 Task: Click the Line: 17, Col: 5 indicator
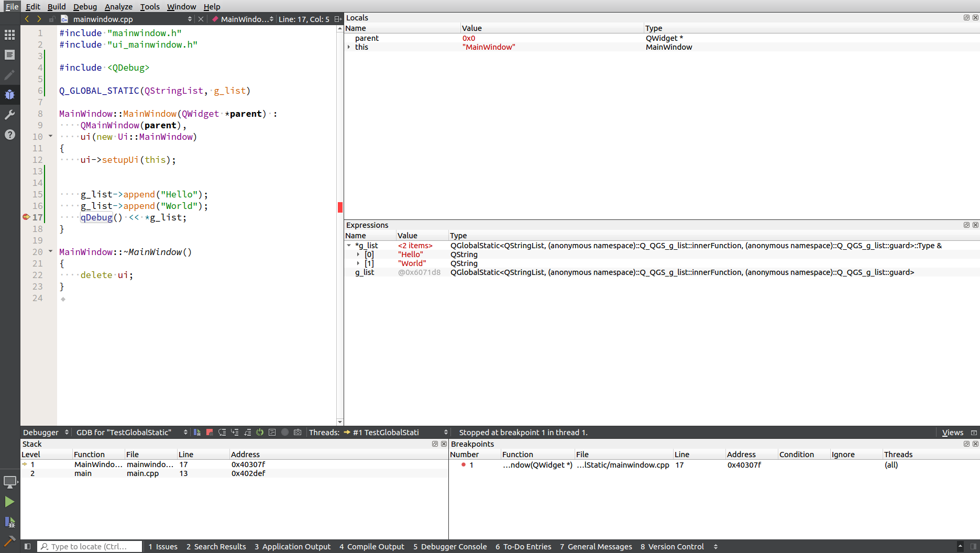304,19
